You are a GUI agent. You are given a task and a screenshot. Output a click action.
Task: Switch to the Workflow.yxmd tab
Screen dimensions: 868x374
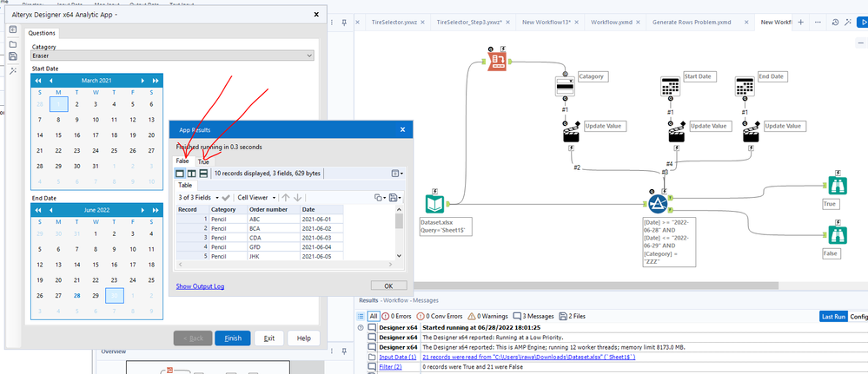pyautogui.click(x=611, y=23)
